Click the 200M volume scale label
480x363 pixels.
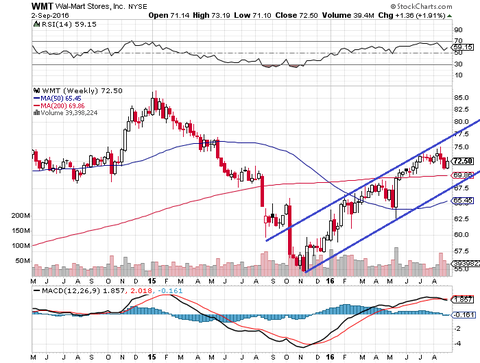(x=21, y=216)
